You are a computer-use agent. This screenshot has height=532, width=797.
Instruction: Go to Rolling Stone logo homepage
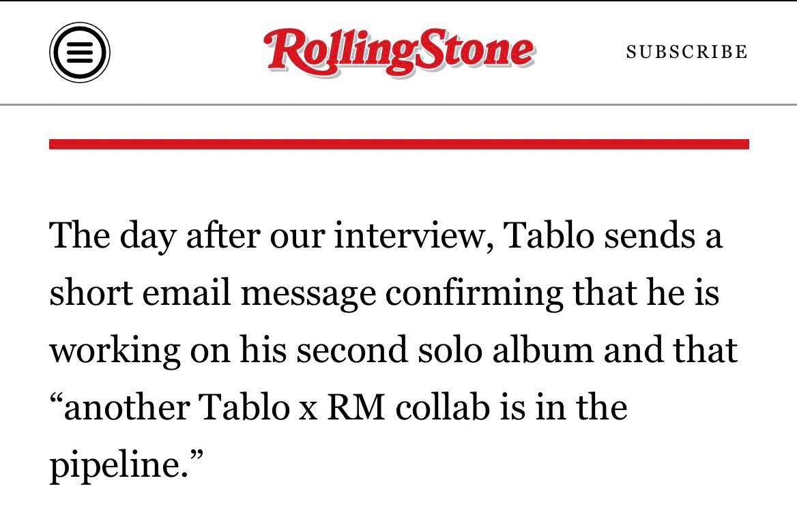pos(399,52)
